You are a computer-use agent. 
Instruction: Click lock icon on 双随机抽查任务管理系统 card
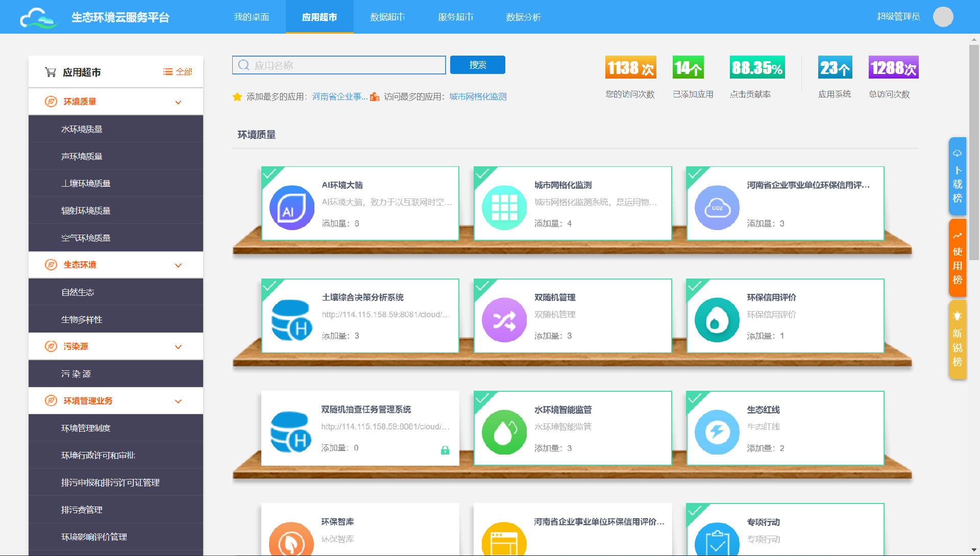(x=445, y=450)
